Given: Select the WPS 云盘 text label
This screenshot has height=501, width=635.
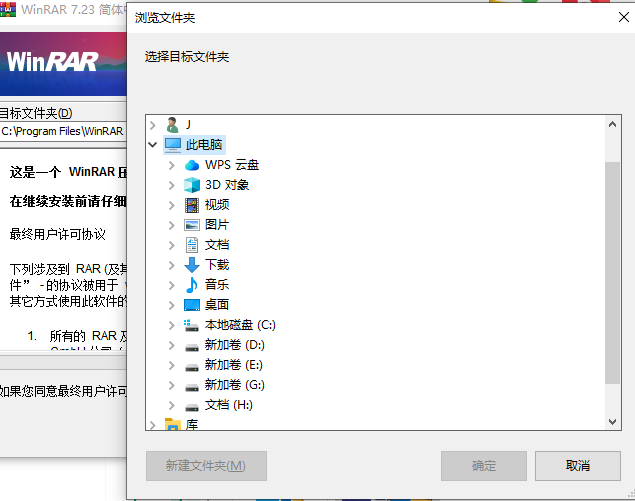Looking at the screenshot, I should 232,165.
